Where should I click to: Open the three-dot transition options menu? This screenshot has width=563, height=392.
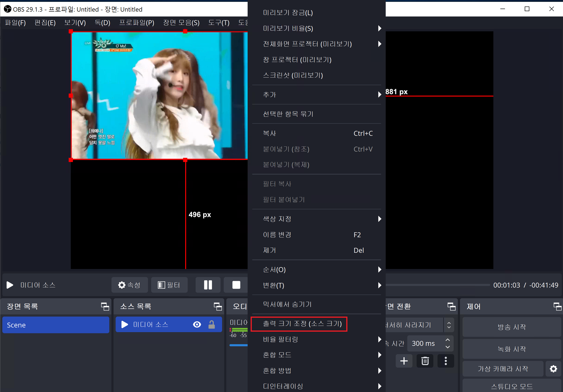[446, 361]
